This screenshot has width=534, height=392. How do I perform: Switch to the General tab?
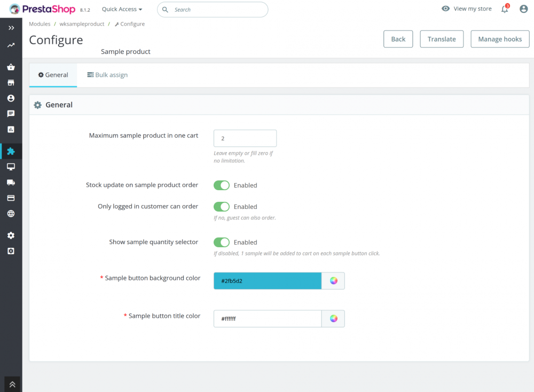click(x=53, y=75)
